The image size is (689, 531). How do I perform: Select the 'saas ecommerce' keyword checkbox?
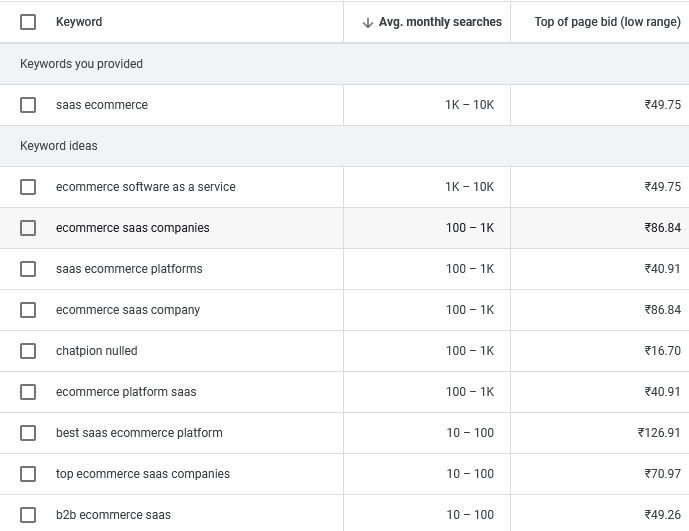tap(28, 105)
